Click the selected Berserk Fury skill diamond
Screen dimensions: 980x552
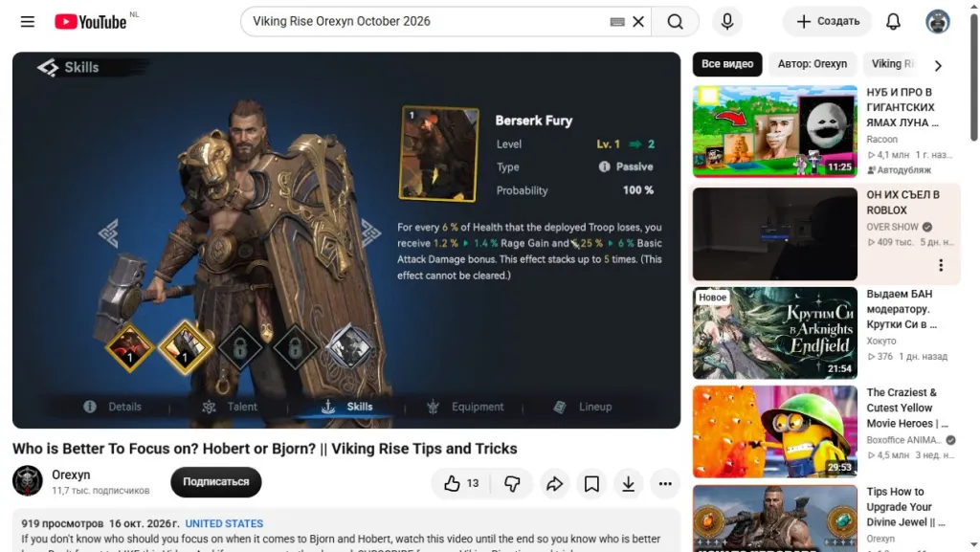[185, 348]
